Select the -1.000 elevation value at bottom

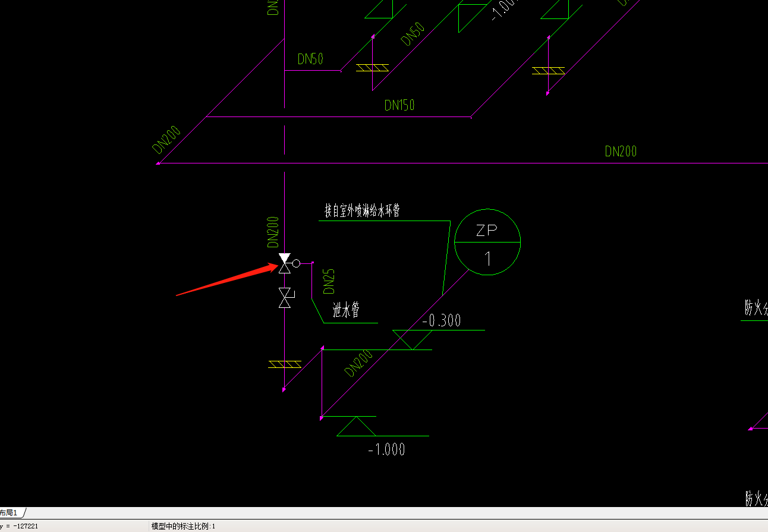coord(386,449)
